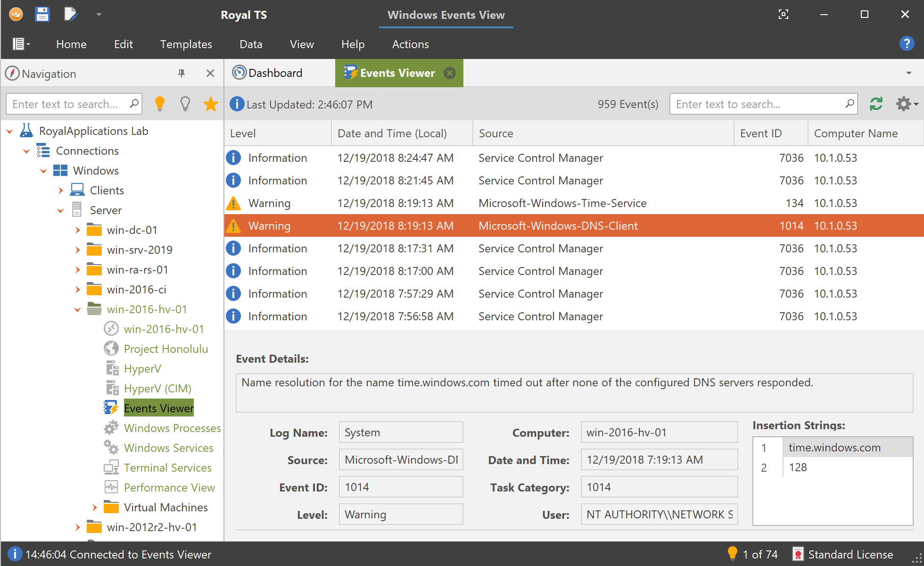Click the focus mode icon in title bar
Viewport: 924px width, 566px height.
(783, 14)
